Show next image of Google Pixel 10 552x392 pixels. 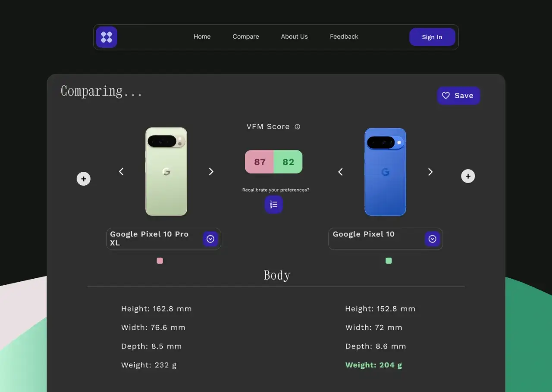pyautogui.click(x=430, y=172)
